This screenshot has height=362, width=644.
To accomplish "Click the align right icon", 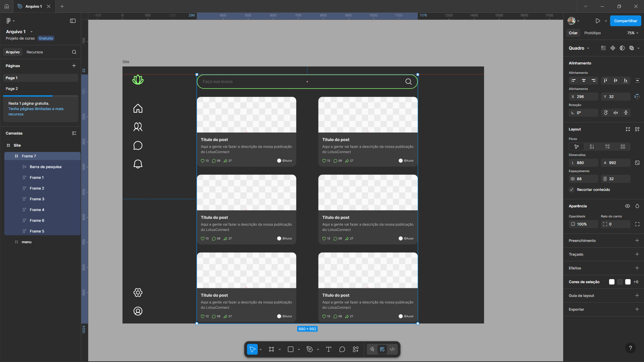I will click(x=594, y=81).
